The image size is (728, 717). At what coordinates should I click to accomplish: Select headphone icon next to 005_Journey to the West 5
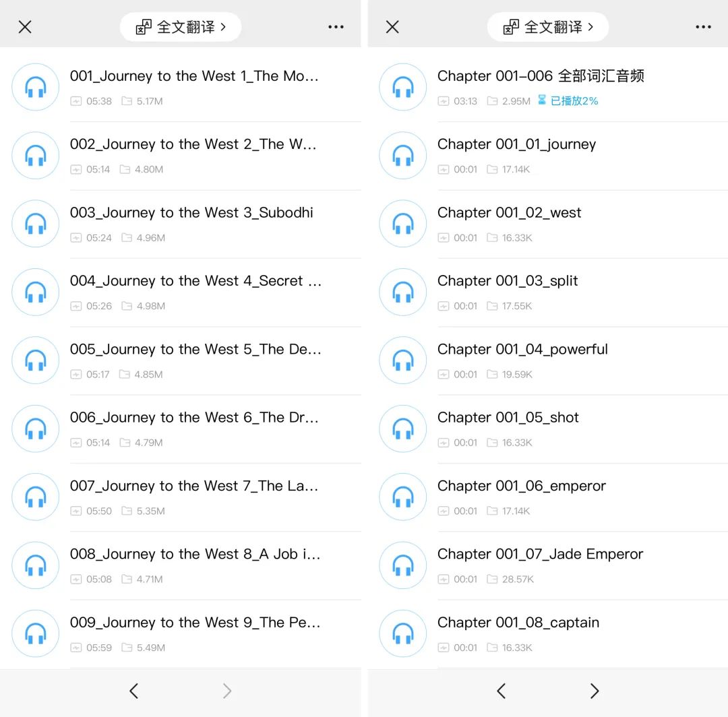coord(35,360)
